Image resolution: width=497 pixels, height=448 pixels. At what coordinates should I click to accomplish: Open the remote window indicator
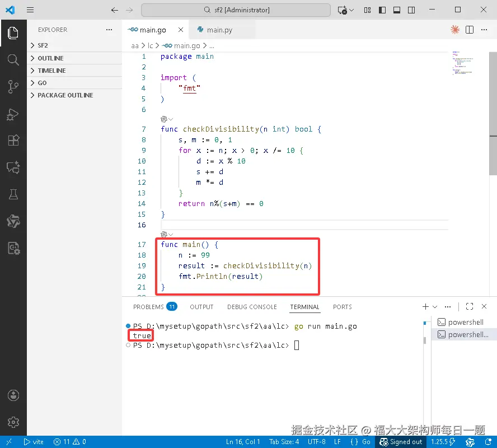pos(9,442)
